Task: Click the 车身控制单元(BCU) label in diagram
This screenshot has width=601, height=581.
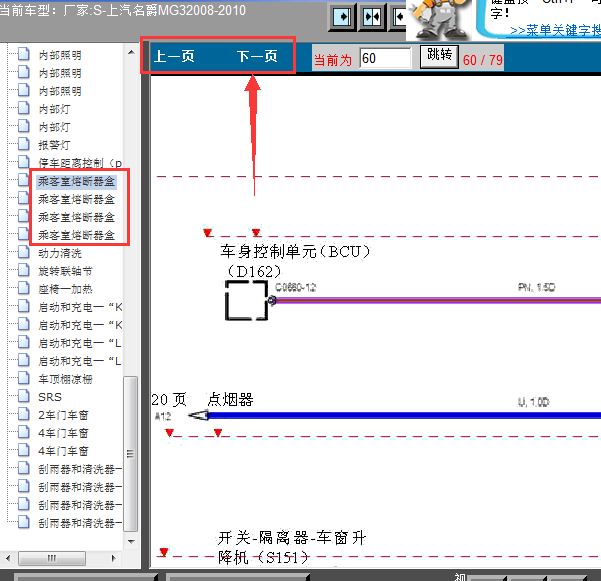Action: 295,252
